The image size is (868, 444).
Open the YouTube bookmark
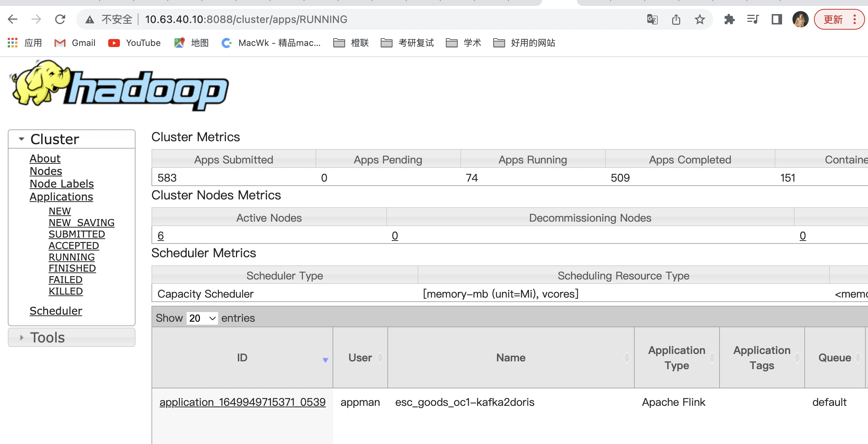pyautogui.click(x=134, y=43)
